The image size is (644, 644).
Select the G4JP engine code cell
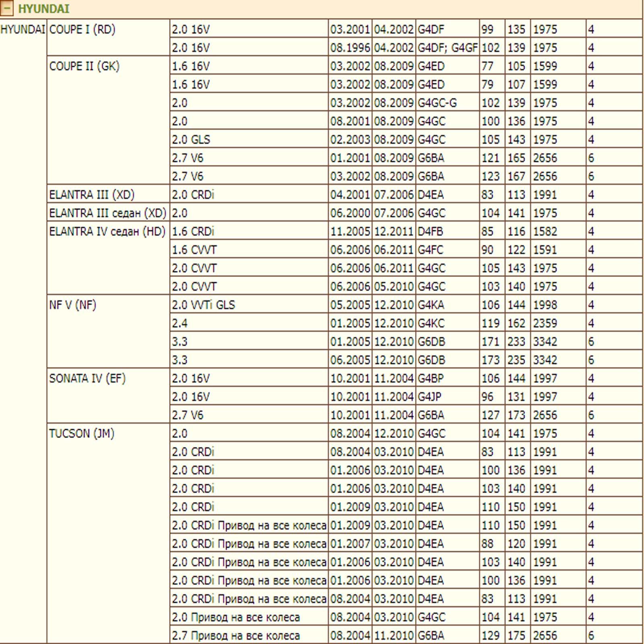(429, 397)
